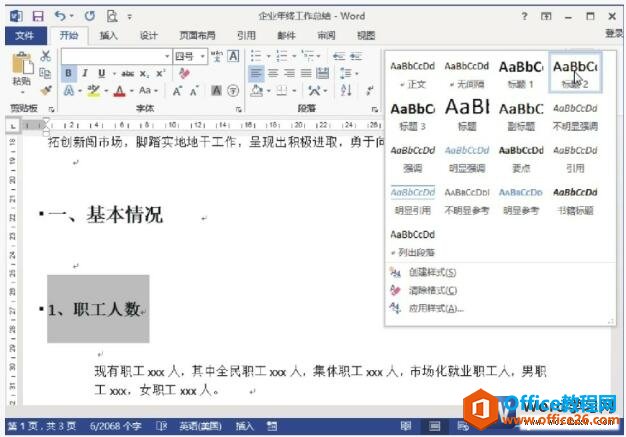The height and width of the screenshot is (437, 626).
Task: Open font size 四号 dropdown
Action: (203, 56)
